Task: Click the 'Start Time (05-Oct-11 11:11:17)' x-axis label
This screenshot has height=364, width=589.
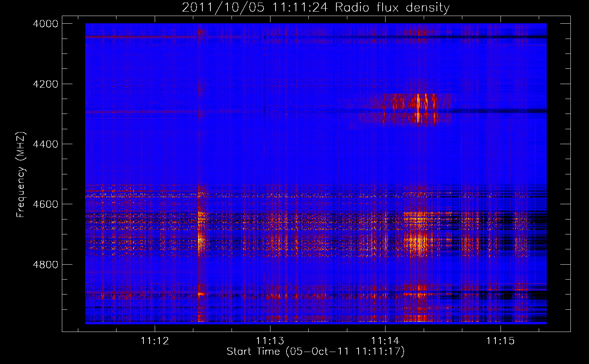Action: [316, 352]
